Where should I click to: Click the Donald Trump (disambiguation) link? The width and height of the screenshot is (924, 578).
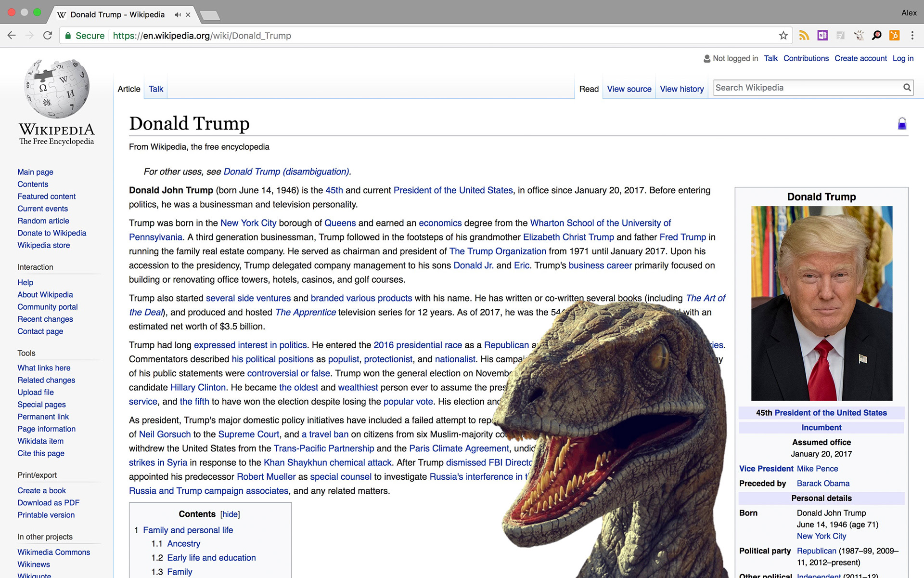tap(286, 172)
